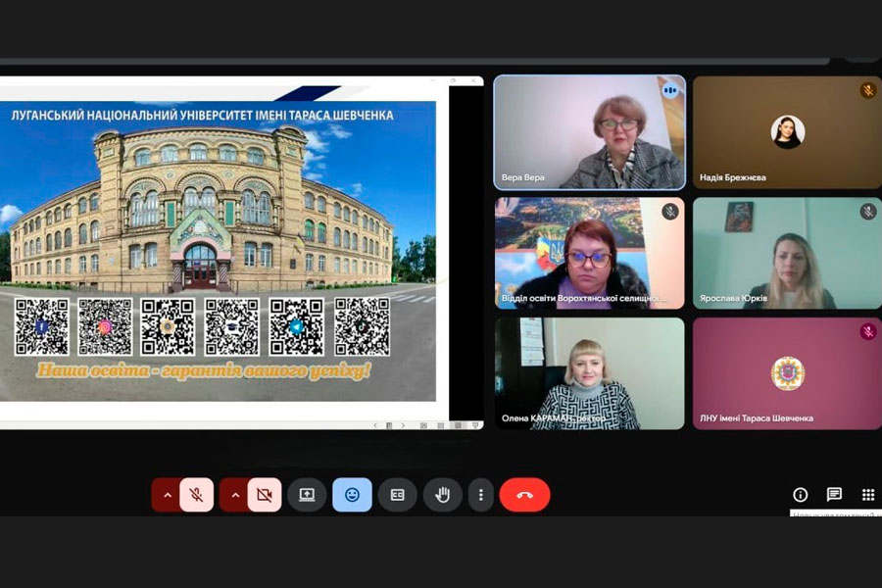Open chat with everyone icon

pyautogui.click(x=834, y=495)
